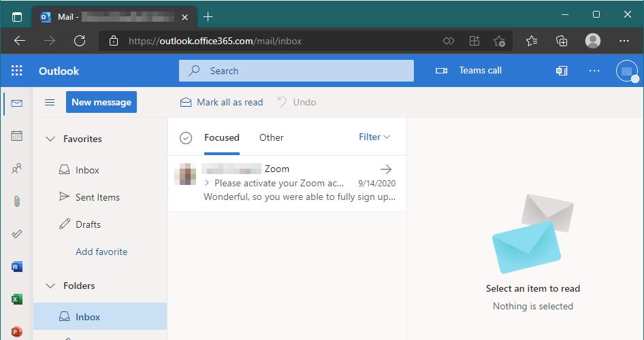The image size is (644, 340).
Task: Switch to the Other tab
Action: point(271,137)
